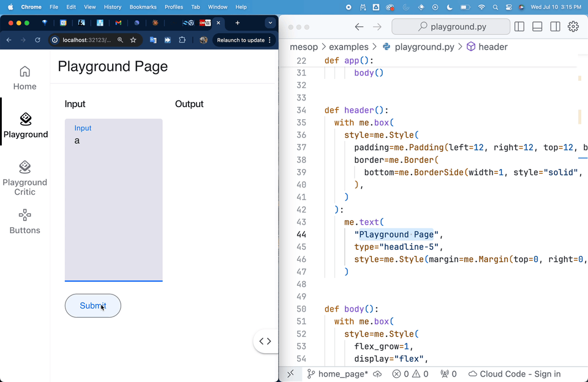Click the Home house icon in sidebar

(24, 71)
